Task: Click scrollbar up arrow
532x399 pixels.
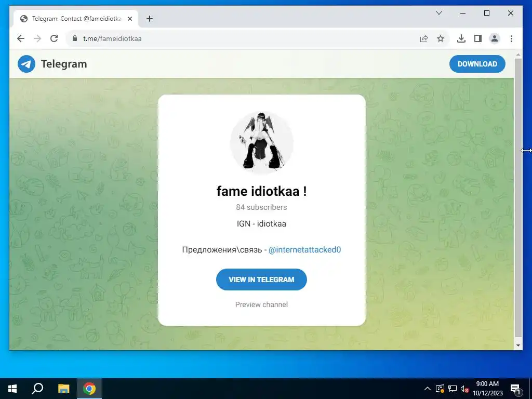Action: coord(518,54)
